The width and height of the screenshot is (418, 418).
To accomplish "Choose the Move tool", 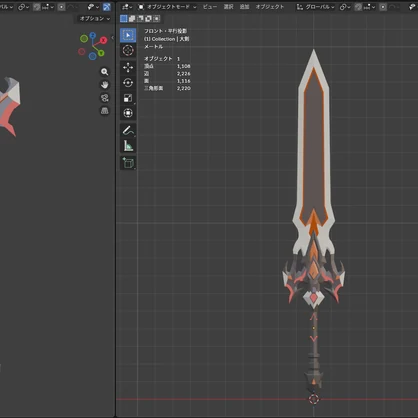I will (x=128, y=68).
